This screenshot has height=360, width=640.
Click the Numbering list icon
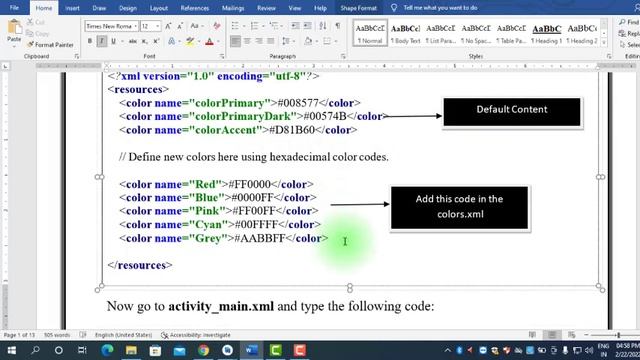pos(254,26)
